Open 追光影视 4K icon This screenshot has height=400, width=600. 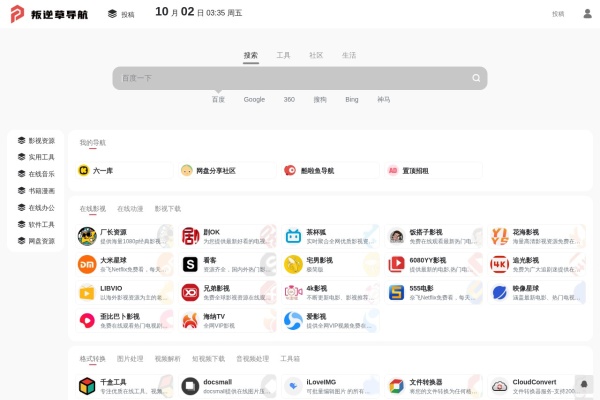pyautogui.click(x=499, y=264)
